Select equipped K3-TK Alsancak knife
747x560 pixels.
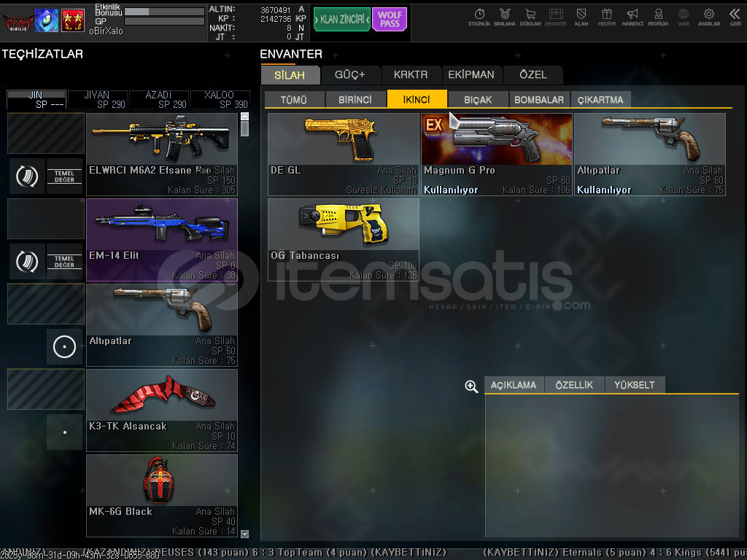[162, 410]
